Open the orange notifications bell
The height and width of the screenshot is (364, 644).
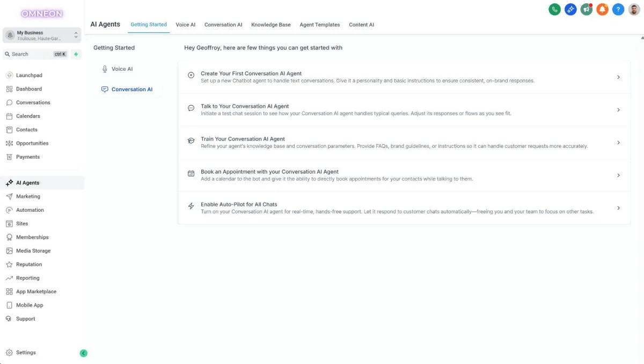(602, 9)
